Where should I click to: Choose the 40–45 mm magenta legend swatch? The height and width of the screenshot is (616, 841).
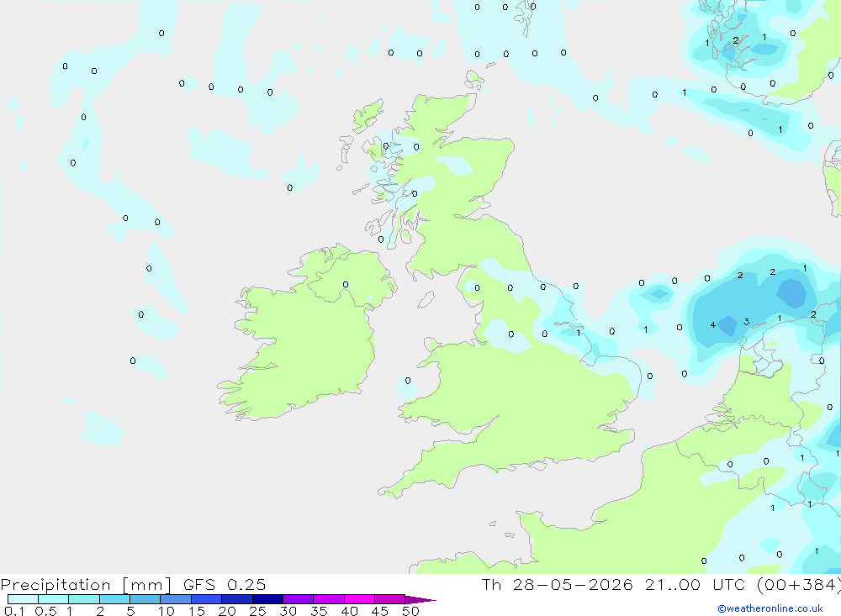pos(359,599)
